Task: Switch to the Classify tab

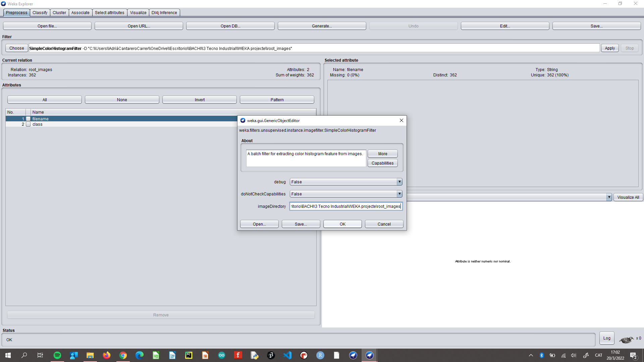Action: (40, 13)
